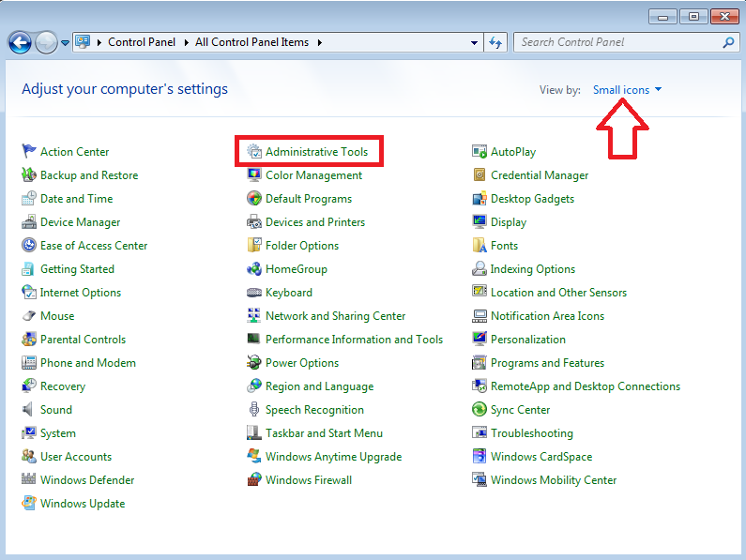
Task: Click the Action Center flag icon
Action: coord(29,151)
